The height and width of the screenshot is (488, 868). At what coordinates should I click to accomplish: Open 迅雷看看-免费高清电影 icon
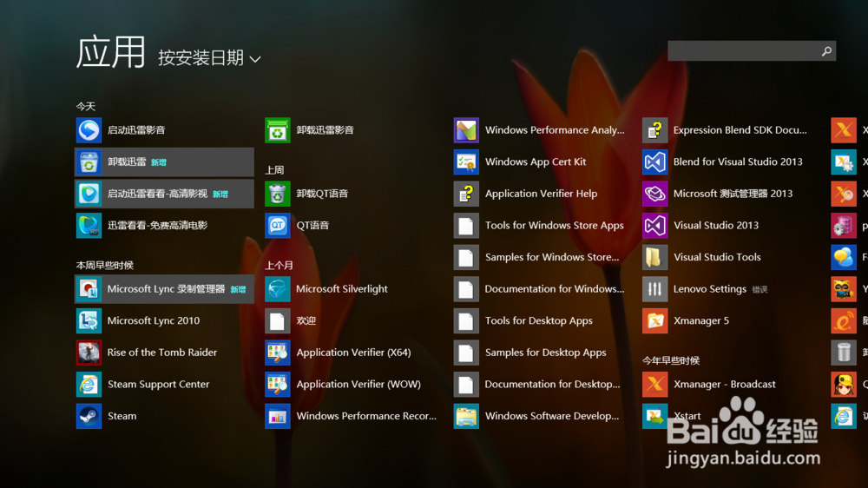click(89, 226)
